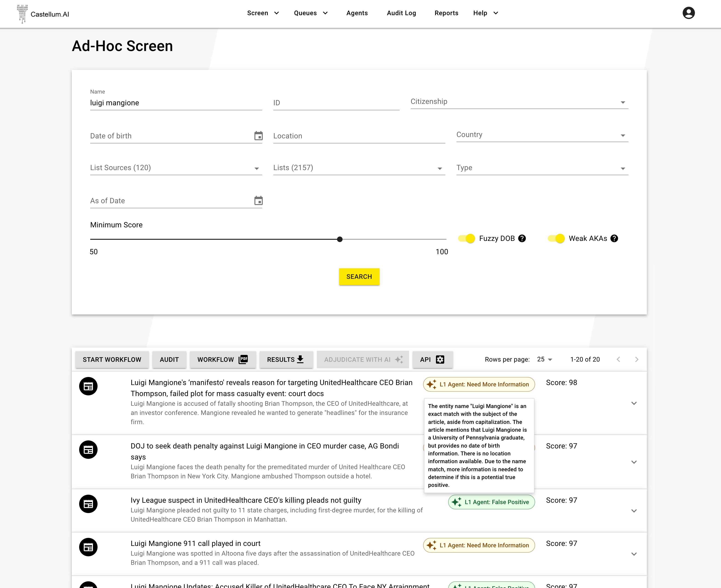The width and height of the screenshot is (721, 588).
Task: Click the START WORKFLOW button
Action: pos(112,359)
